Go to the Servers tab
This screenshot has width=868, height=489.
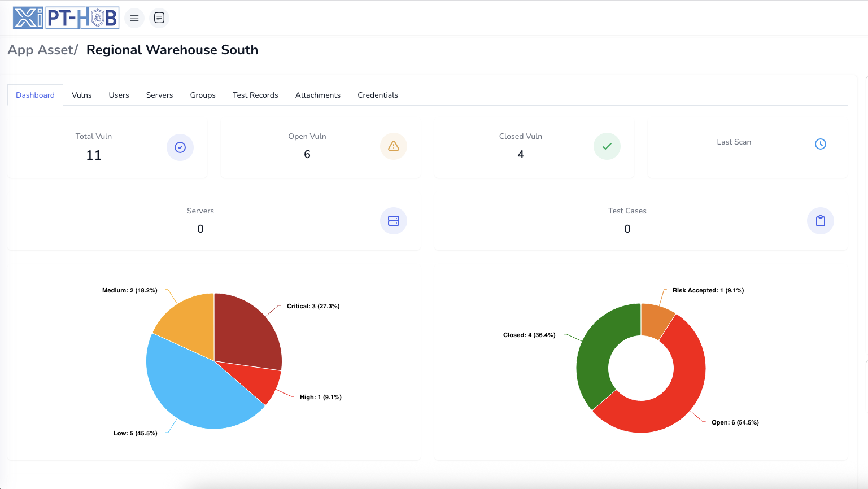point(159,95)
